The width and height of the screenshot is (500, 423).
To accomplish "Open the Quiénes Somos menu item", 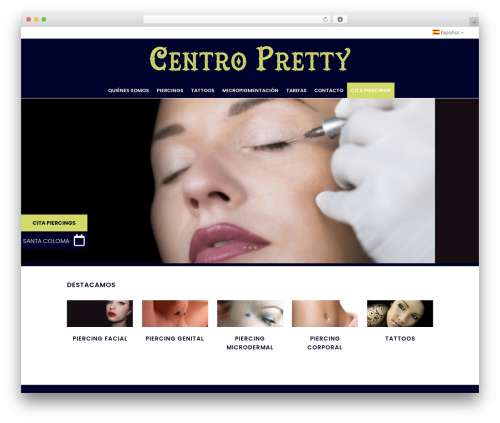I will tap(128, 90).
